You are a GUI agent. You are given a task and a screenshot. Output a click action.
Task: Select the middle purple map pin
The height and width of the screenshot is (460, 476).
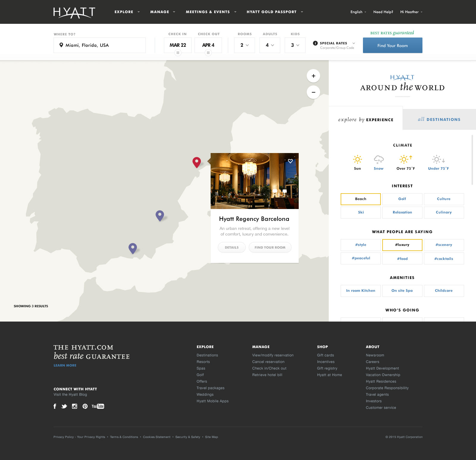click(x=160, y=216)
